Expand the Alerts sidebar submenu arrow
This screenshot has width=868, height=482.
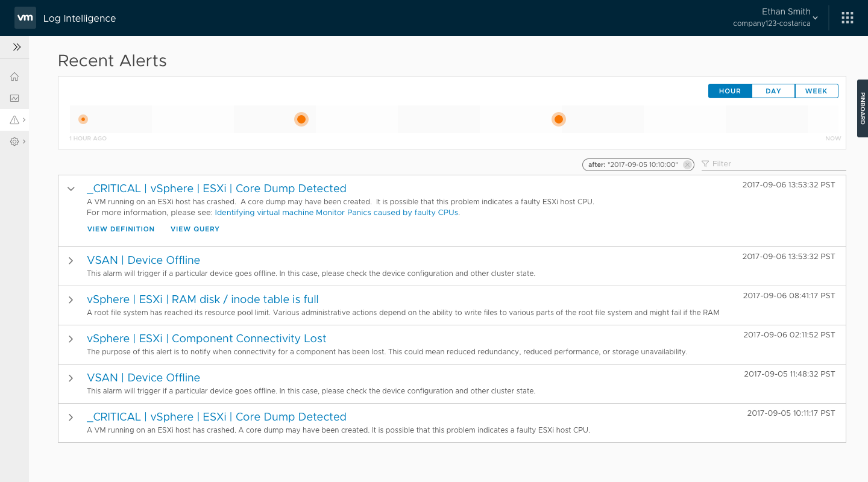point(24,120)
